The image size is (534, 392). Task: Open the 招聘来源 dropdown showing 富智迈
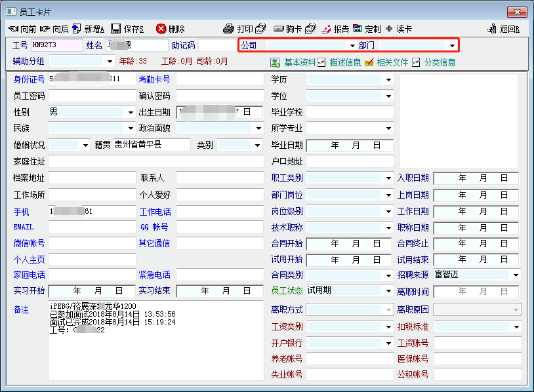516,275
